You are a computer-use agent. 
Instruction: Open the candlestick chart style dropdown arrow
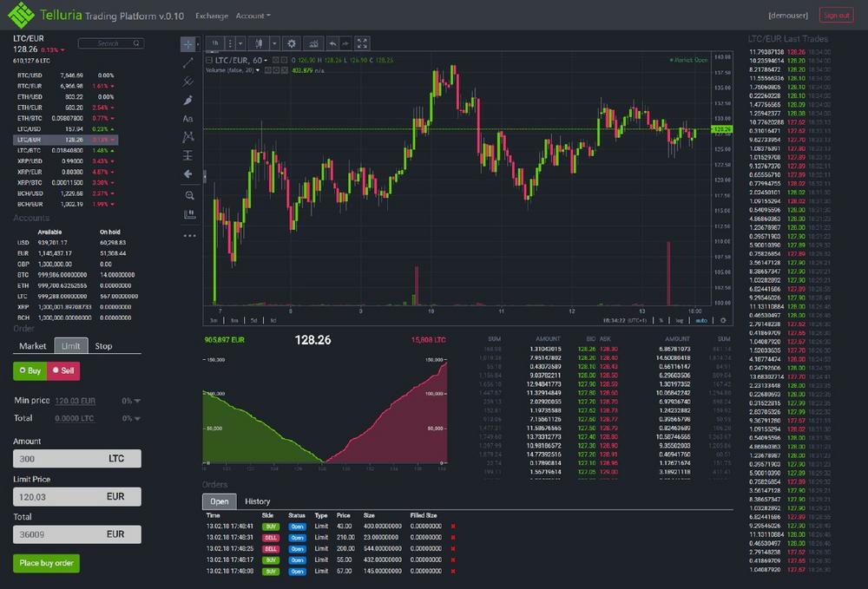pyautogui.click(x=274, y=43)
